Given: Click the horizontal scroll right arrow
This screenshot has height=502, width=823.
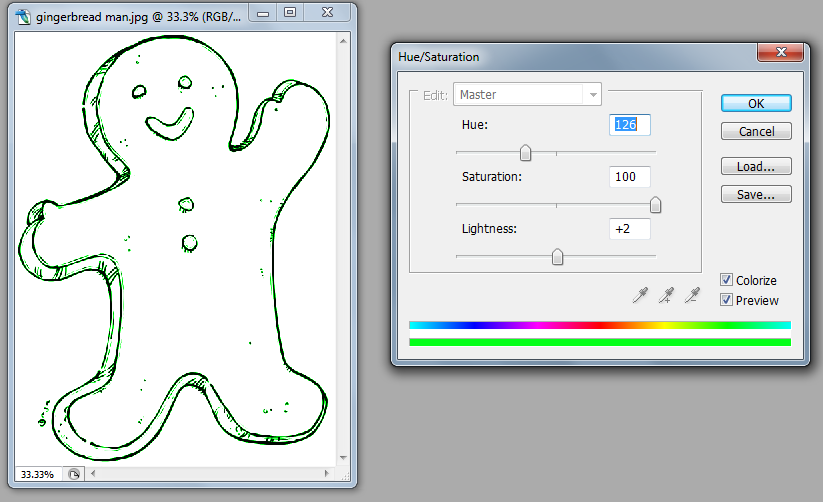Looking at the screenshot, I should point(327,474).
